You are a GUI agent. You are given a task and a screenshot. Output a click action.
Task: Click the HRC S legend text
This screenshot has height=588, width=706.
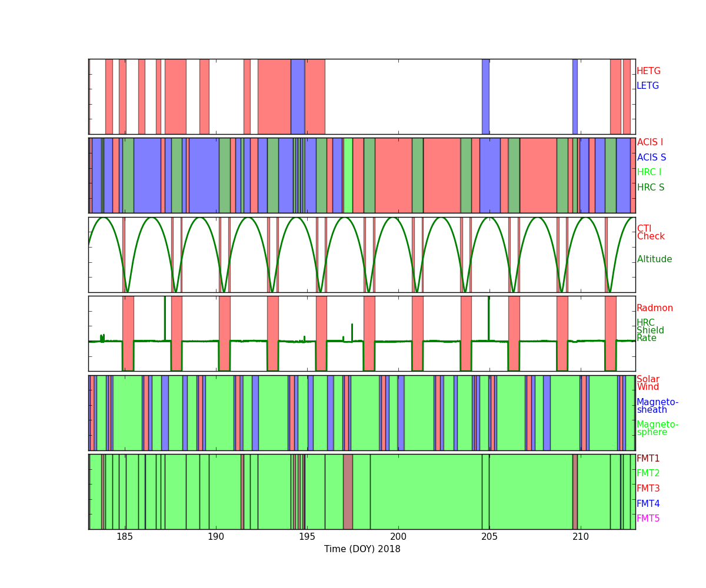coord(650,188)
